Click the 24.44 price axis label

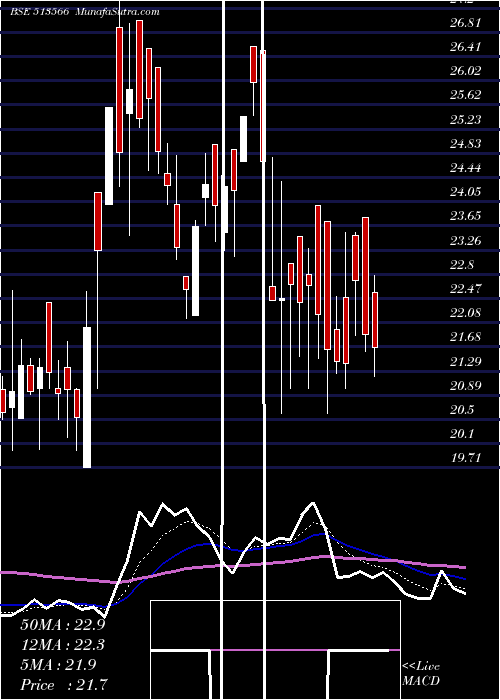[466, 168]
